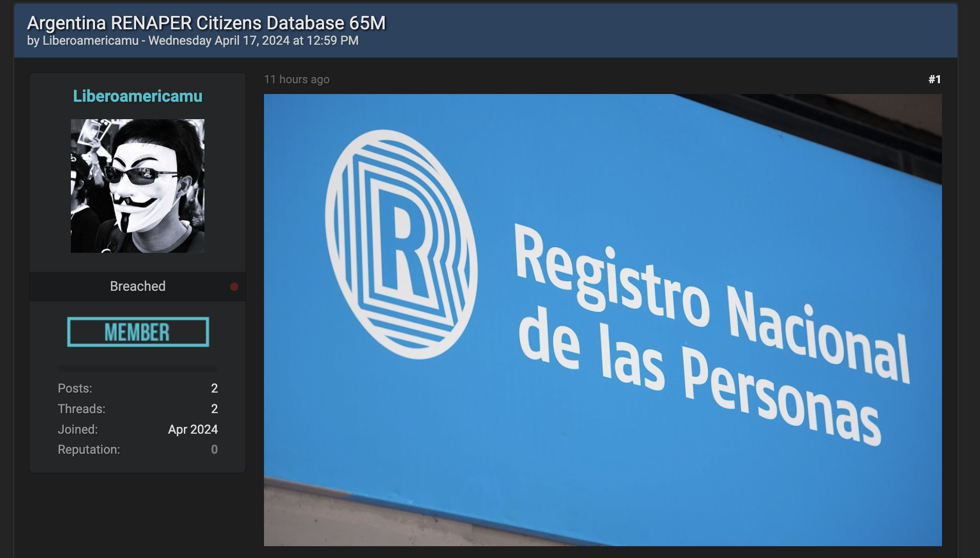Click the Threads count value
The image size is (980, 558).
[214, 409]
